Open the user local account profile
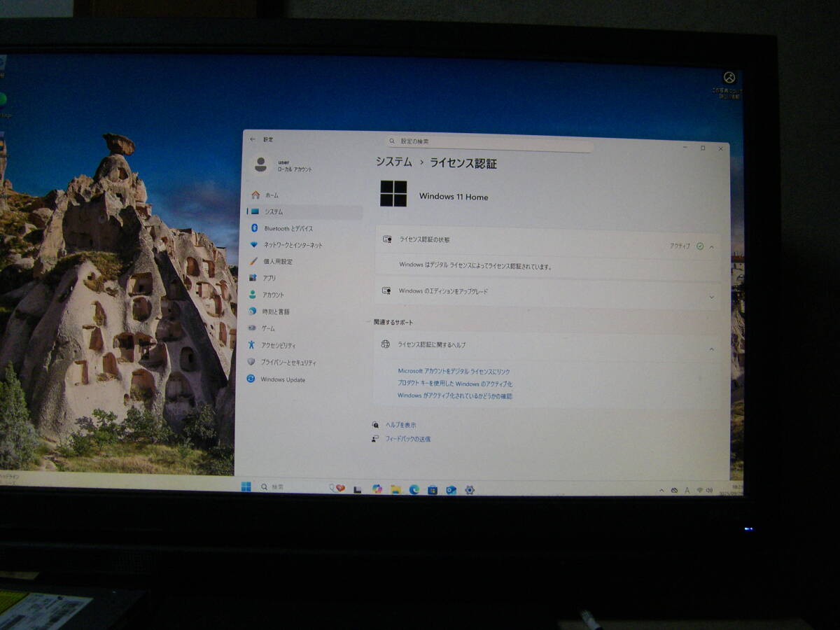Screen dimensions: 840x630 pyautogui.click(x=283, y=165)
